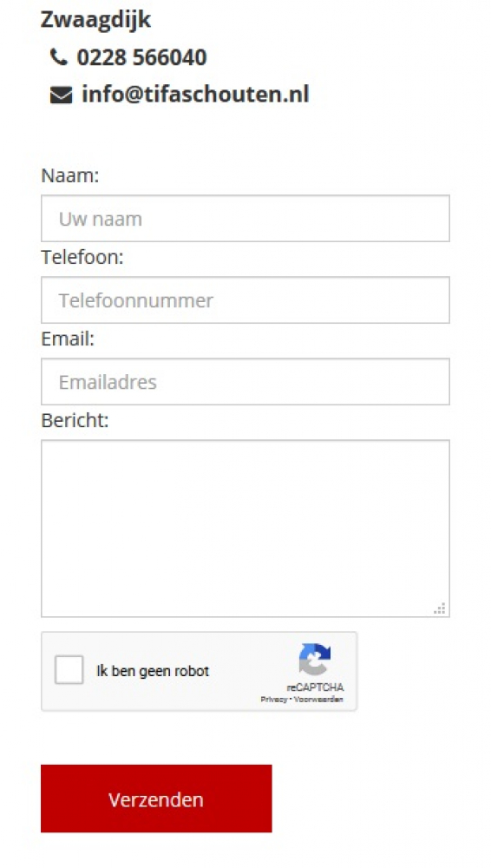
Task: Click the Zwaagdijk address heading
Action: pyautogui.click(x=95, y=20)
